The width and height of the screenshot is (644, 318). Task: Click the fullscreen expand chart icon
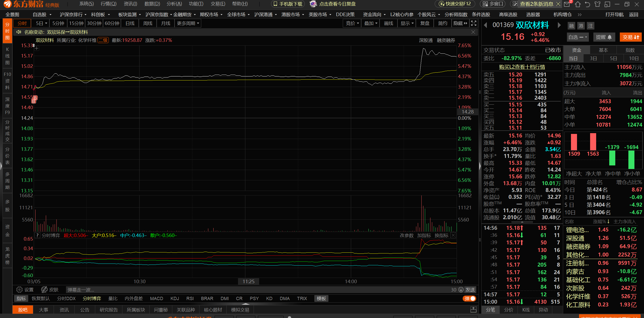(473, 23)
